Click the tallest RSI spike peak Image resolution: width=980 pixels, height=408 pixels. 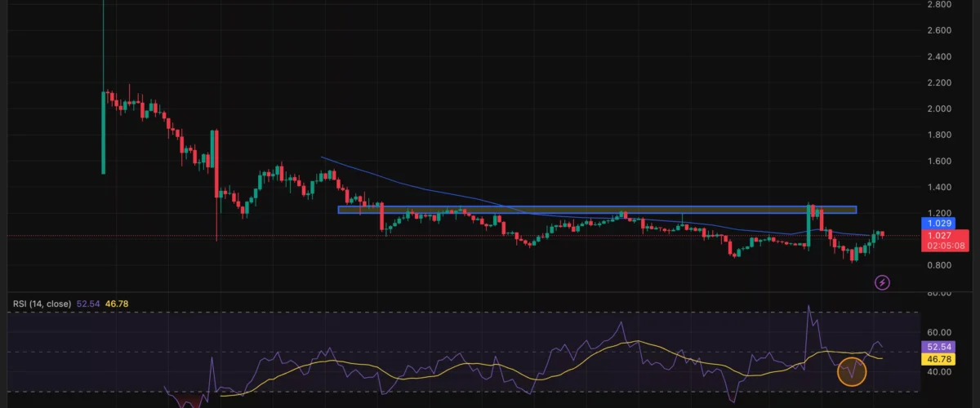(809, 308)
